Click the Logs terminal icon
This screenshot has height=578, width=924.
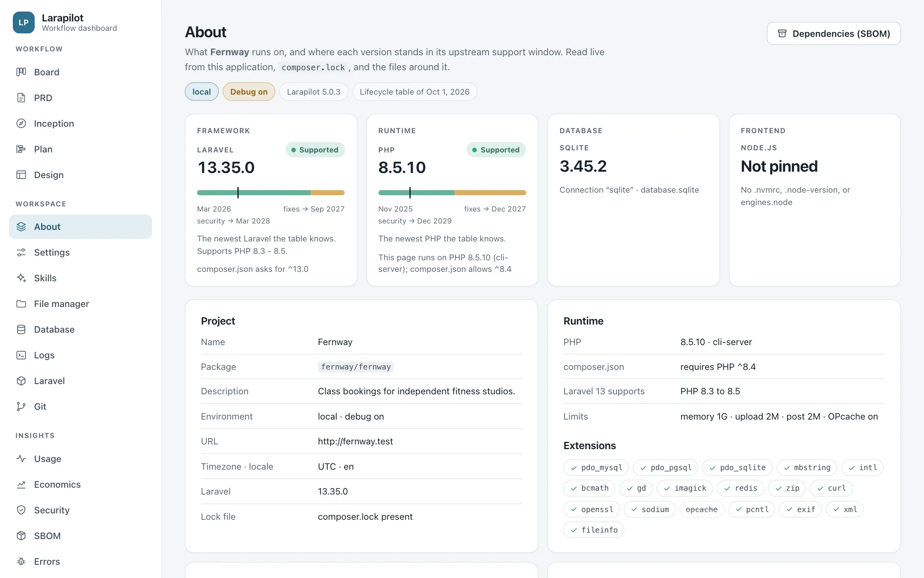coord(21,355)
